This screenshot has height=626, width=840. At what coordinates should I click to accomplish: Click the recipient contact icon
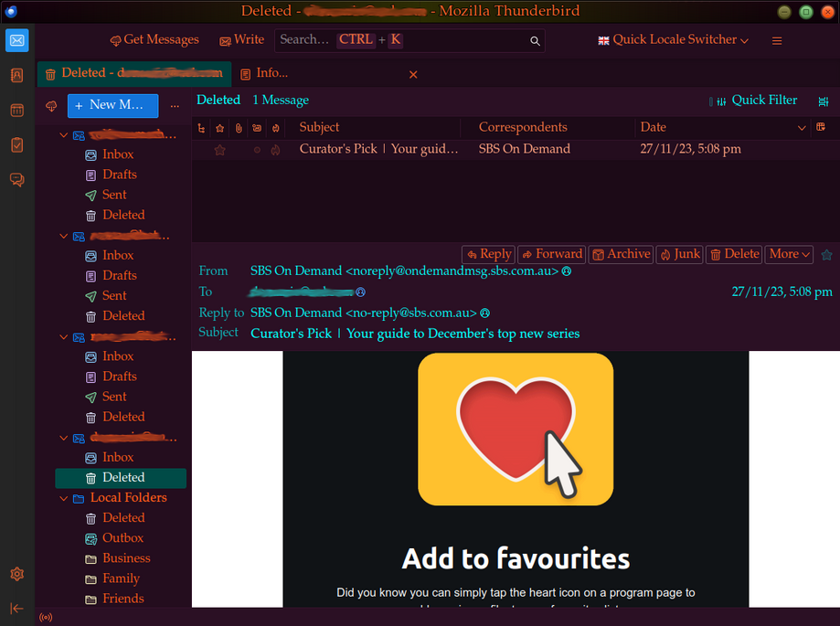(x=360, y=292)
